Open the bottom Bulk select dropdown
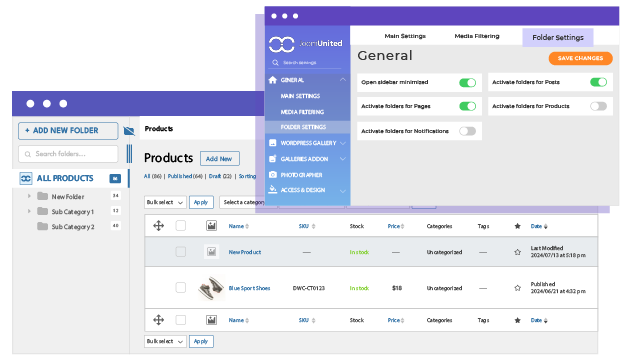This screenshot has width=631, height=361. pyautogui.click(x=165, y=341)
